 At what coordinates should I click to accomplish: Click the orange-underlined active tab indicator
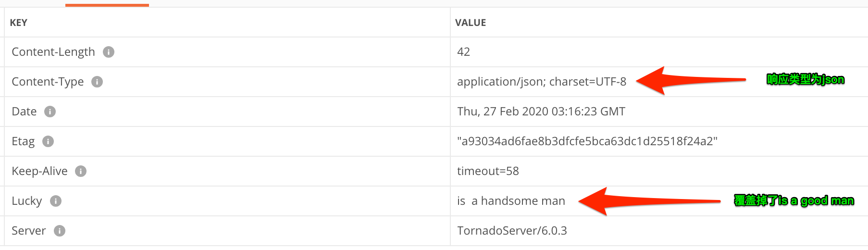(107, 5)
